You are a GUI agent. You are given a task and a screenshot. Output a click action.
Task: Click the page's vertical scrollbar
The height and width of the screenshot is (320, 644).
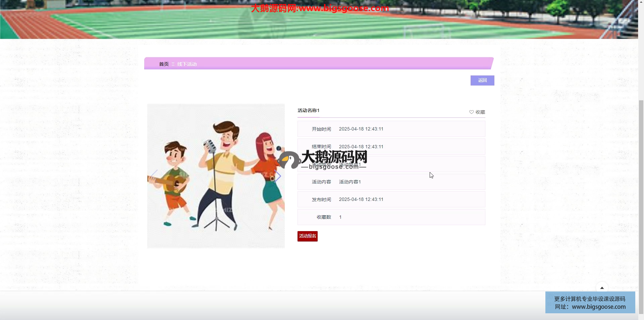pyautogui.click(x=641, y=201)
